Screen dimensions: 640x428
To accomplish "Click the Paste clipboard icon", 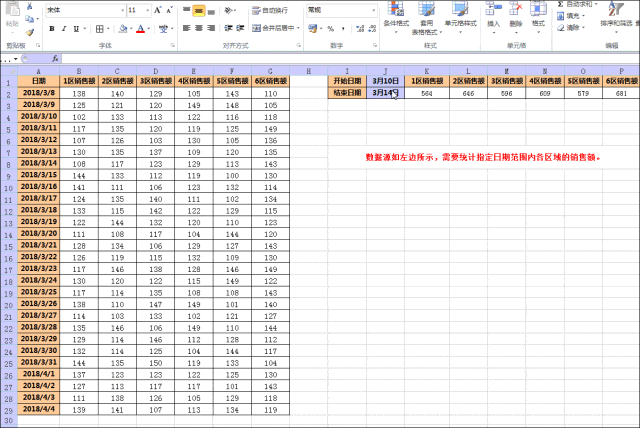I will click(12, 9).
